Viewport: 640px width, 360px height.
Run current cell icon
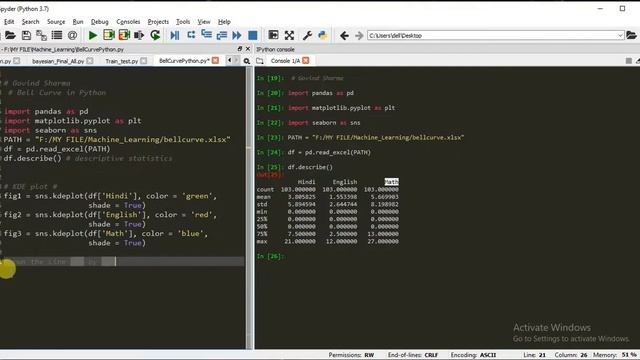(109, 36)
